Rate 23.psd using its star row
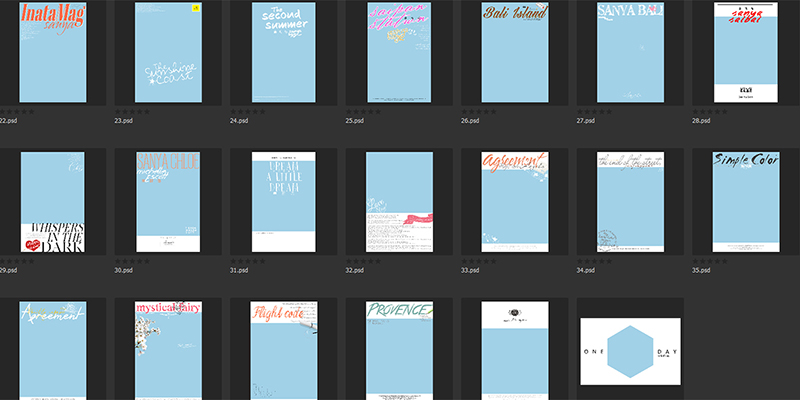This screenshot has width=800, height=400. [133, 111]
